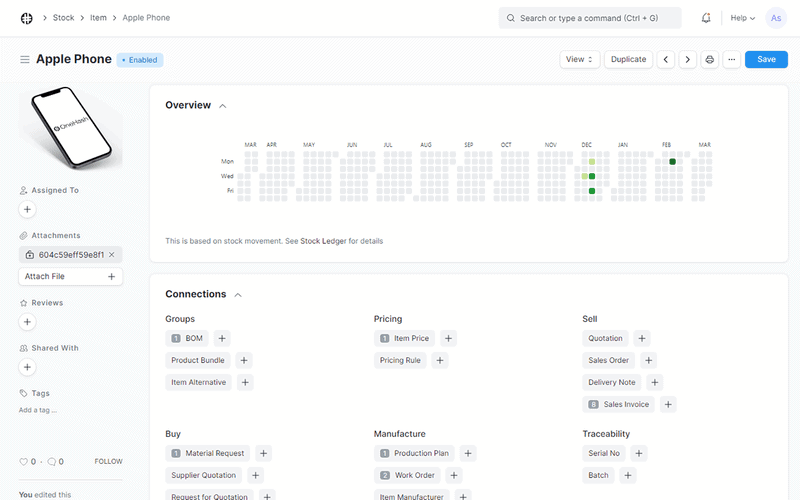Collapse the Overview section
This screenshot has width=800, height=500.
pos(222,106)
